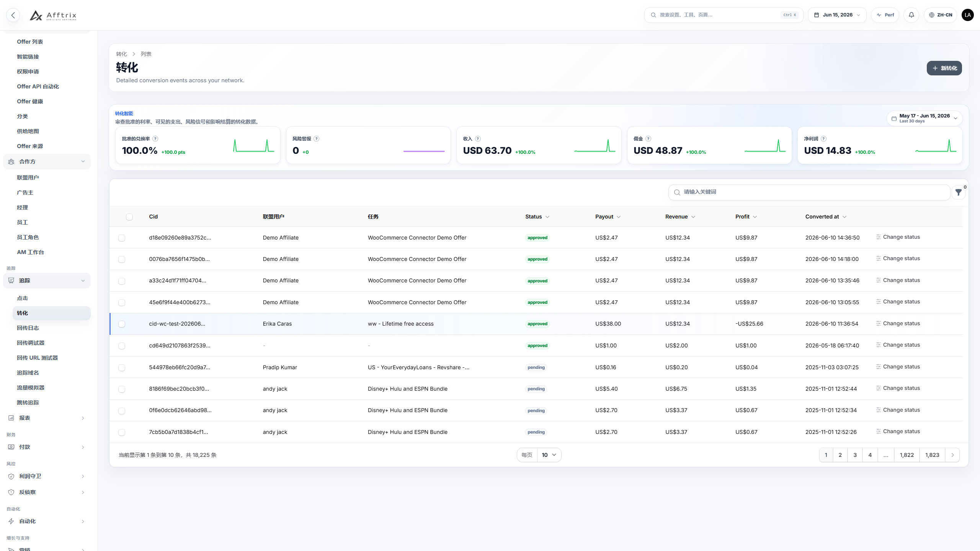The height and width of the screenshot is (551, 980).
Task: Open the May 17 - Jun 15 range picker
Action: [924, 118]
